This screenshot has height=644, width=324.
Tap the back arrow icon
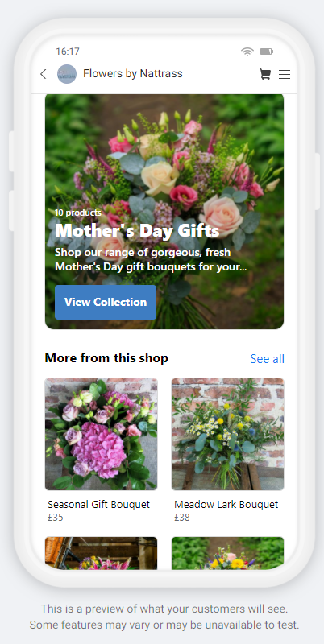[x=44, y=74]
